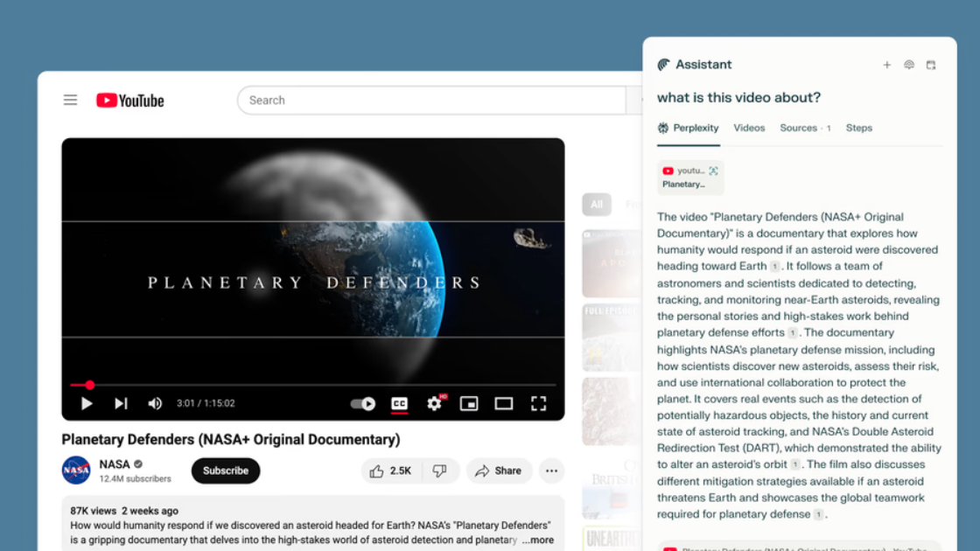Seek using the red progress bar
Screen dimensions: 980x551
[313, 385]
